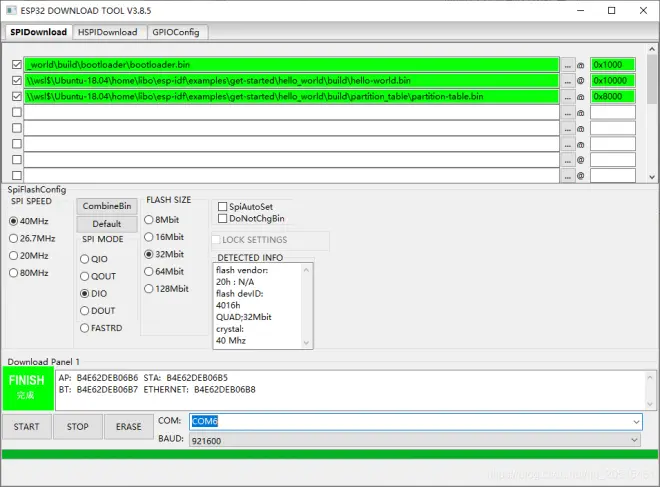The image size is (660, 487).
Task: Set flash size to 16Mbit
Action: pos(149,237)
